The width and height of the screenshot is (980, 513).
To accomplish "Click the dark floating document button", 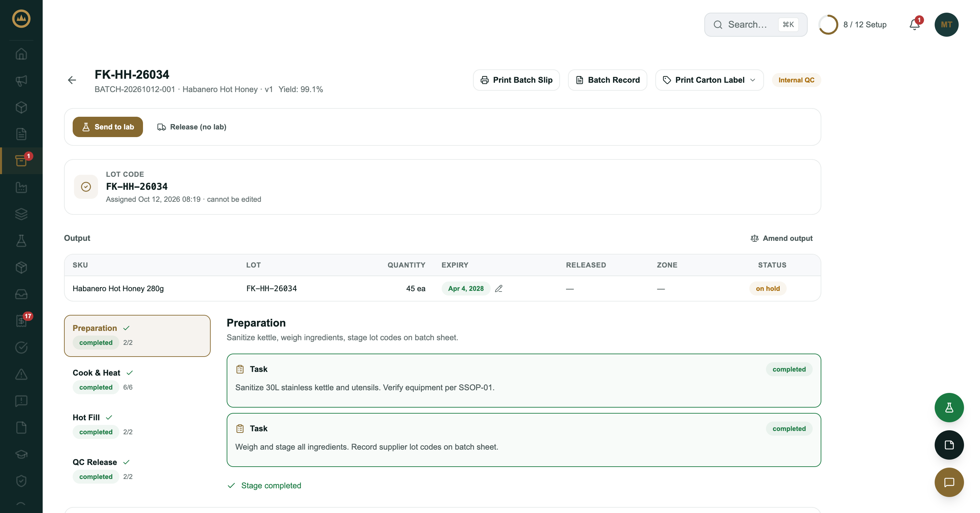I will (x=949, y=445).
